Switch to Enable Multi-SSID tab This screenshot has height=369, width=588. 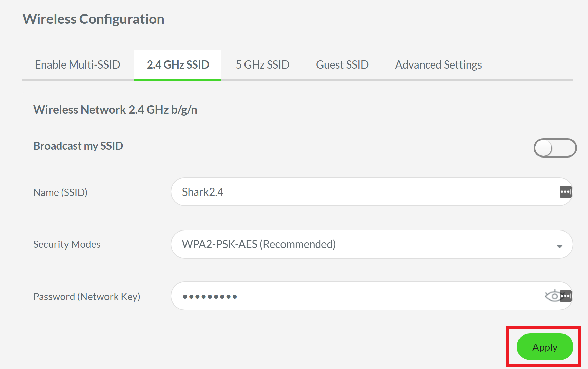[78, 64]
